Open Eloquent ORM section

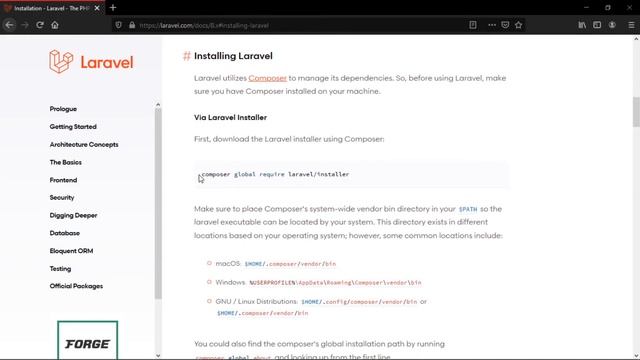pyautogui.click(x=71, y=251)
